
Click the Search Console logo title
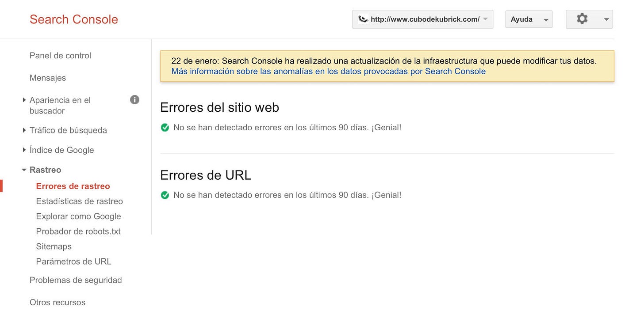74,19
